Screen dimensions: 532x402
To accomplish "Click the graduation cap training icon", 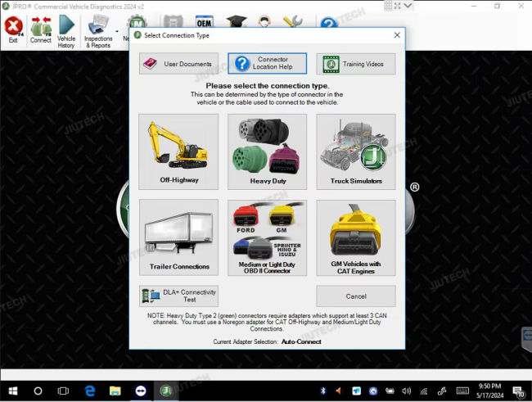I will (237, 22).
